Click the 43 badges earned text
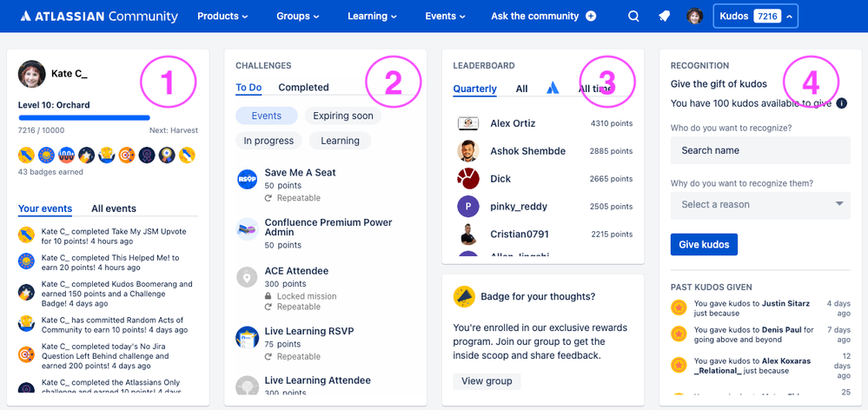This screenshot has width=868, height=410. (51, 172)
